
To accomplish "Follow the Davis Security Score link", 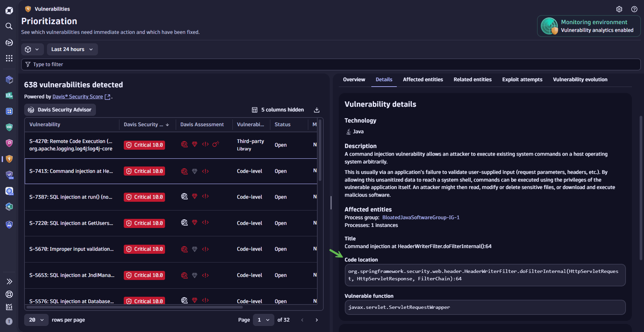I will point(77,97).
